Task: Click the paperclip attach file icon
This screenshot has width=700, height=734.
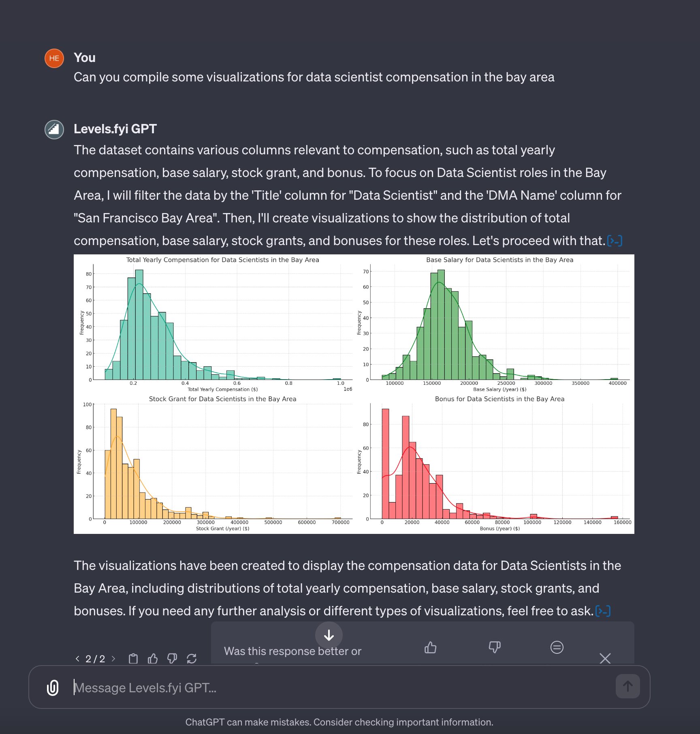Action: (x=53, y=687)
